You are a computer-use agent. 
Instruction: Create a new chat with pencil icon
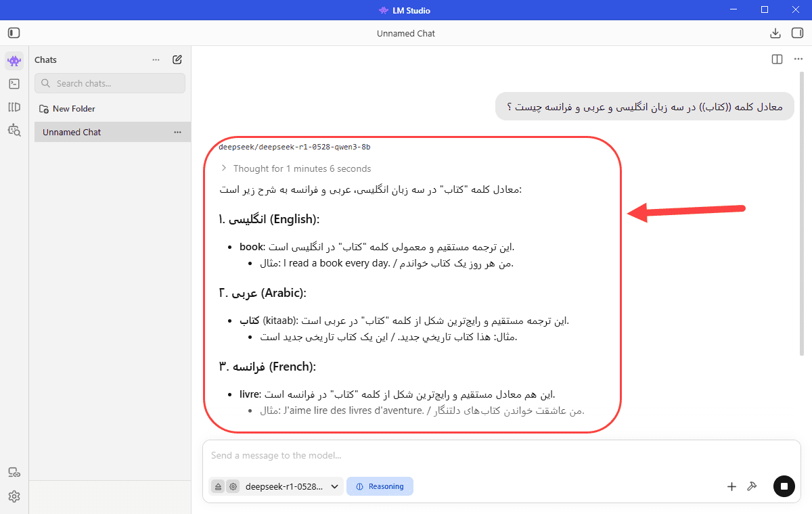(177, 60)
